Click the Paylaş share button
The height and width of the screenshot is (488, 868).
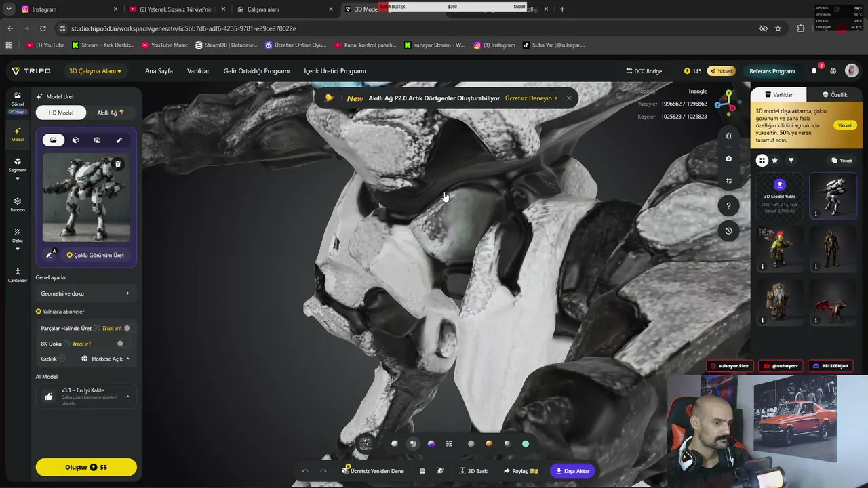coord(521,471)
